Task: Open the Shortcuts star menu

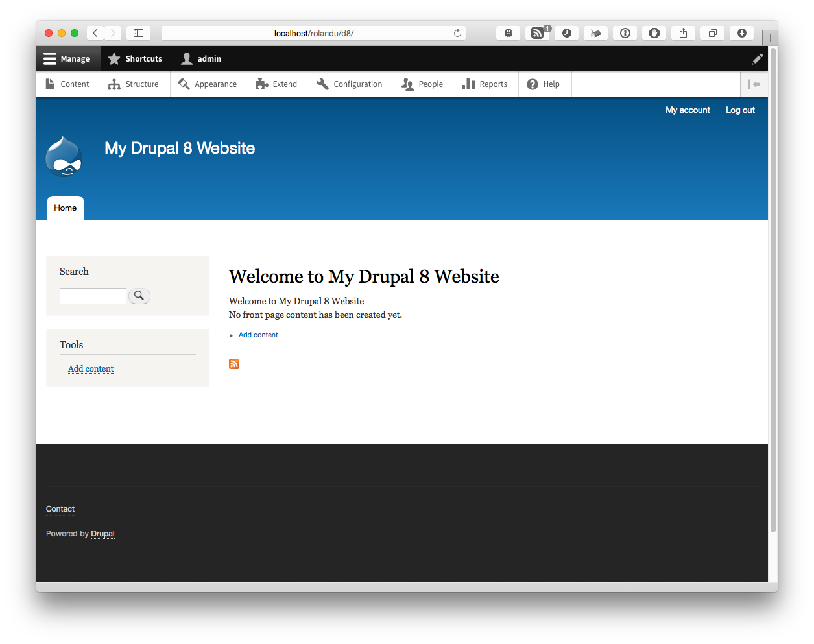Action: [x=135, y=59]
